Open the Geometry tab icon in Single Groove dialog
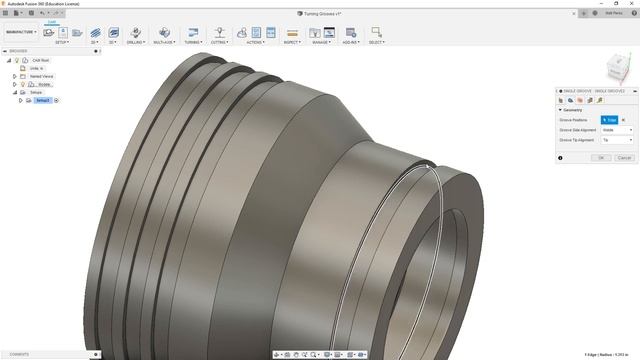This screenshot has width=640, height=360. click(570, 100)
